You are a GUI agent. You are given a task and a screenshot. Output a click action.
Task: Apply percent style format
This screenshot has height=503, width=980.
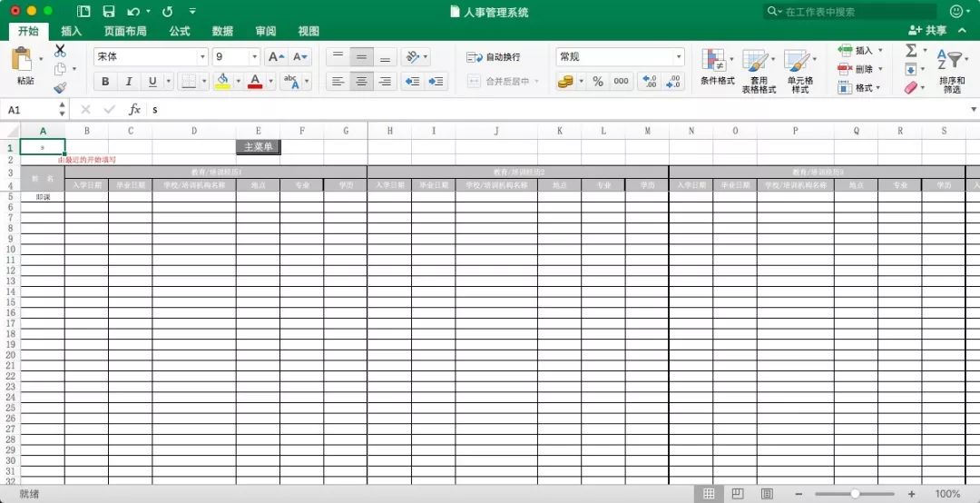point(598,82)
